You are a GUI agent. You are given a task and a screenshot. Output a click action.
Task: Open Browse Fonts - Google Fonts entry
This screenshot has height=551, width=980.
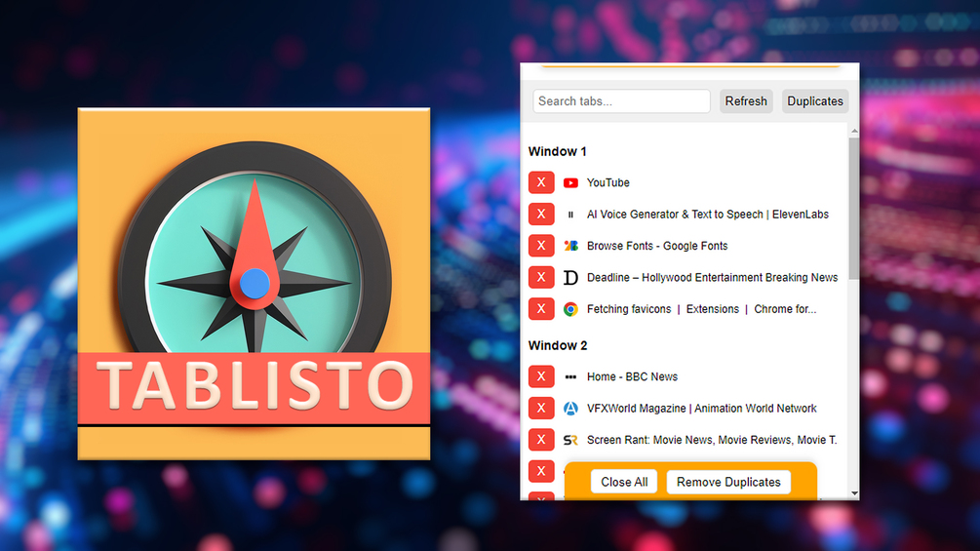657,246
